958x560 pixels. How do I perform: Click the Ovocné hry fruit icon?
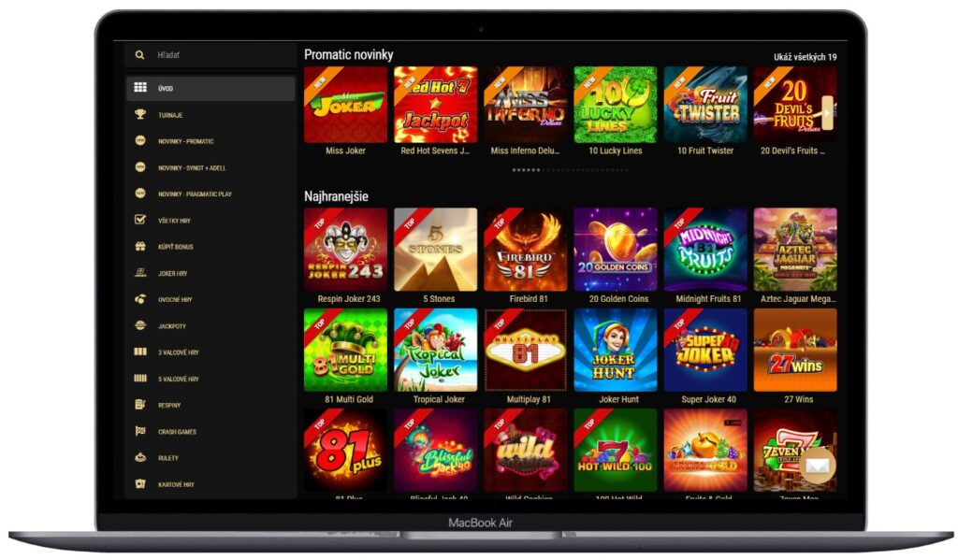pos(140,299)
